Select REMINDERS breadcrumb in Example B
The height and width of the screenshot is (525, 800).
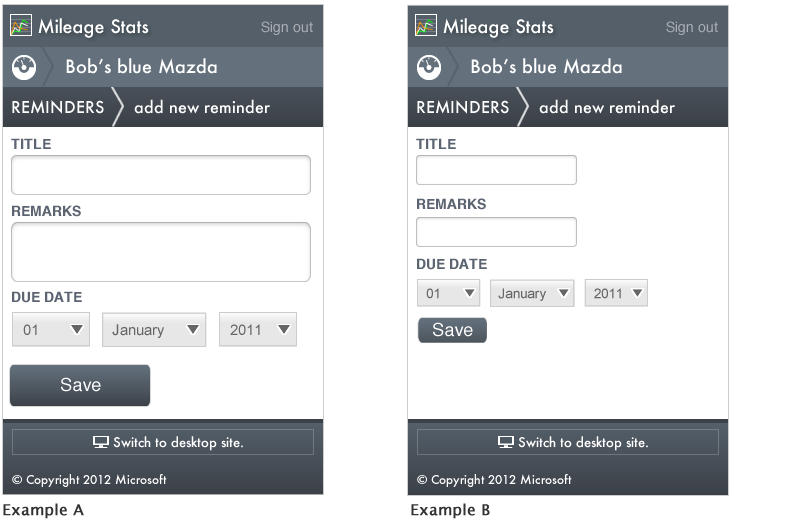[462, 107]
